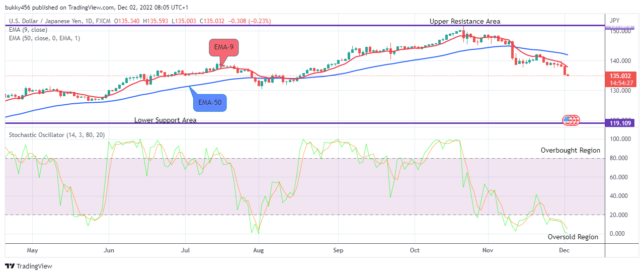Click the JPY currency label on price axis
644x275 pixels.
pos(615,21)
